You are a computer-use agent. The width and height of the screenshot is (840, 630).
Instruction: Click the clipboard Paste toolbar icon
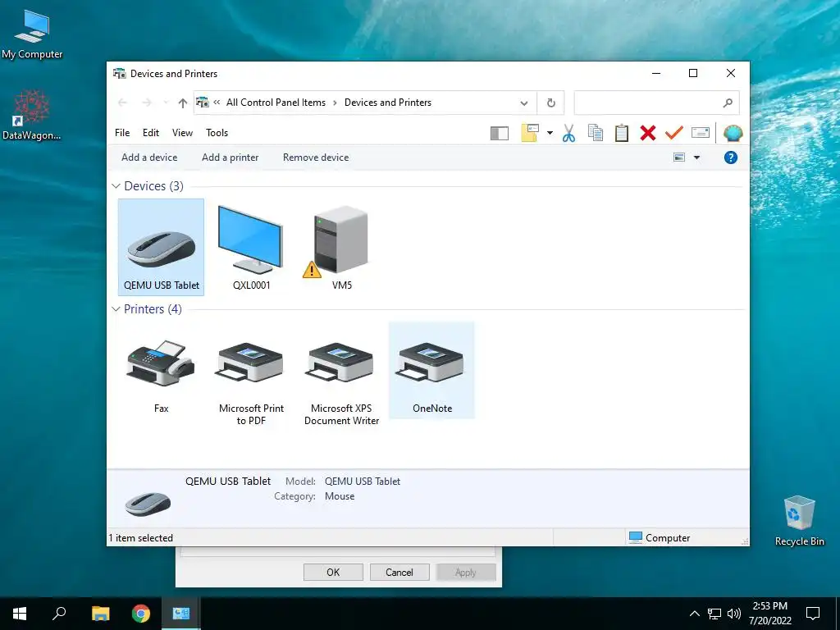click(x=622, y=133)
